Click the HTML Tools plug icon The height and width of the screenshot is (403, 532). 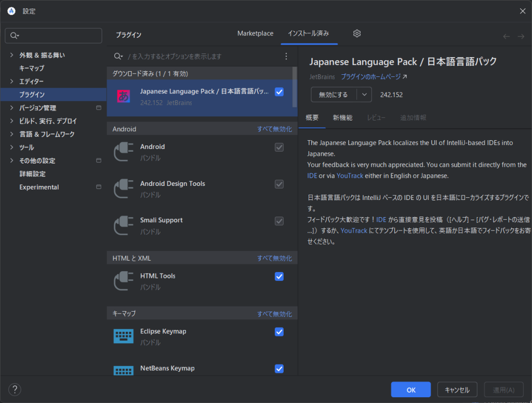coord(124,281)
